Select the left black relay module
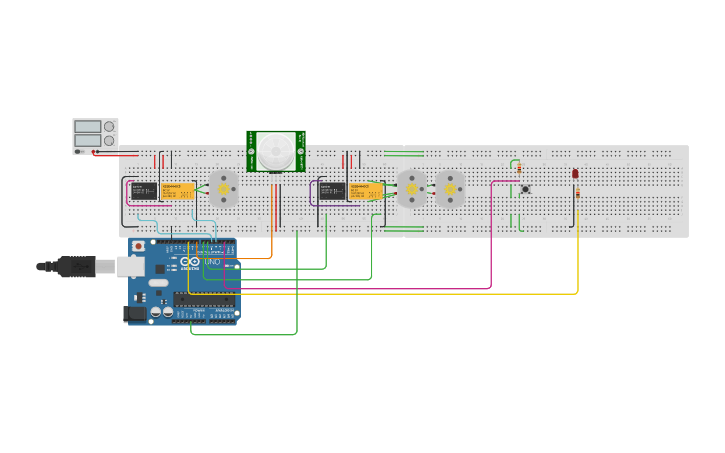 click(x=144, y=191)
